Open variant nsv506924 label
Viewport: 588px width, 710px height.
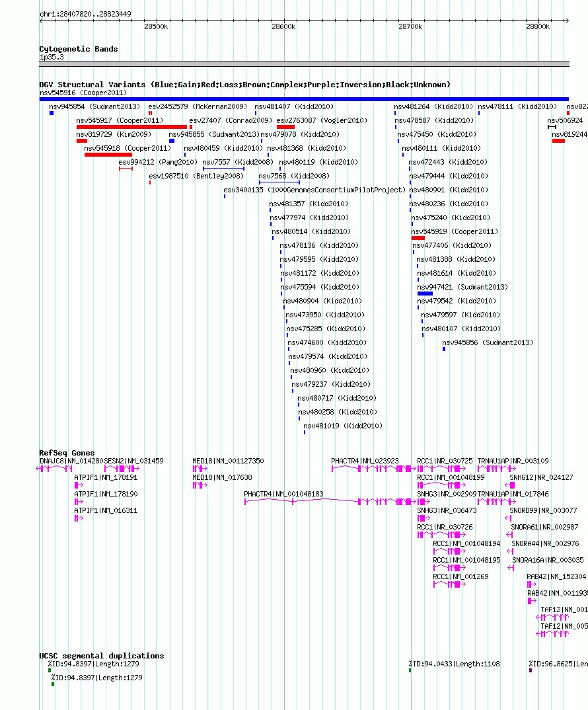click(565, 120)
